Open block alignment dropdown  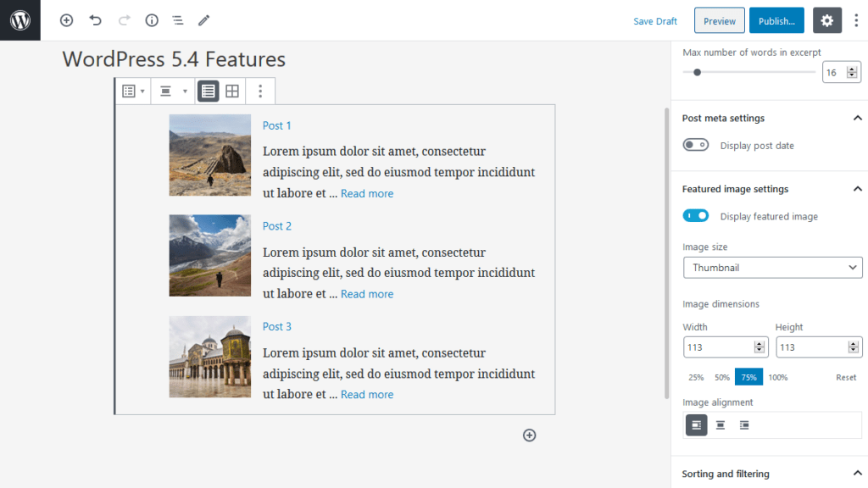tap(172, 91)
